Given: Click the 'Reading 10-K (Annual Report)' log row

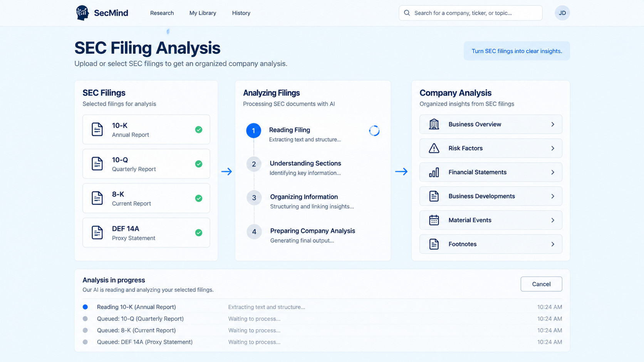Looking at the screenshot, I should pyautogui.click(x=322, y=307).
